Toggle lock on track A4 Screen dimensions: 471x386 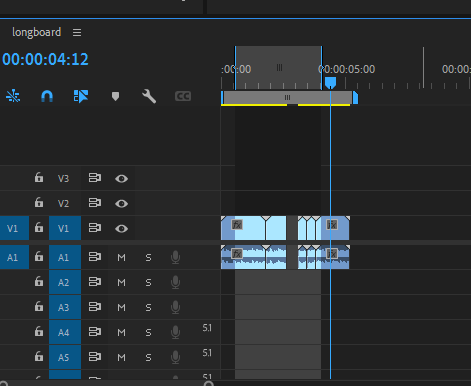point(39,331)
